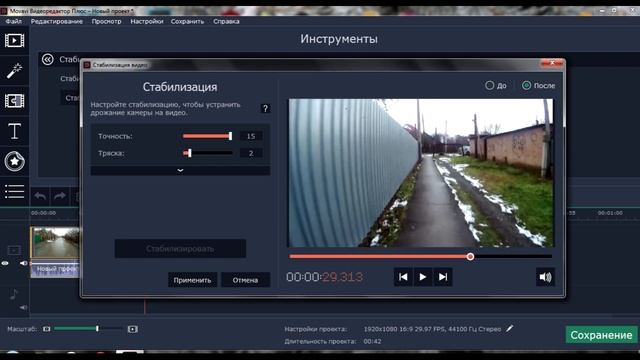Open the Файл menu
Viewport: 640px width, 360px height.
tap(14, 21)
